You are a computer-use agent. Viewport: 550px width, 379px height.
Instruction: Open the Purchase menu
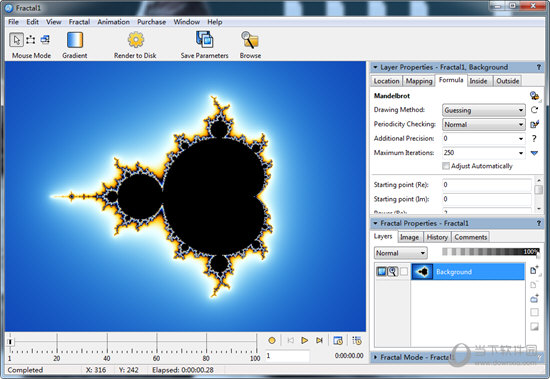click(152, 22)
